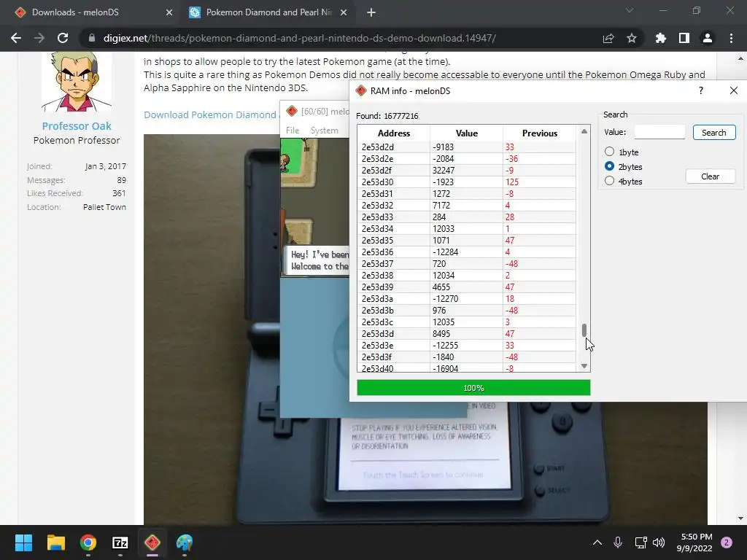Image resolution: width=747 pixels, height=560 pixels.
Task: Click the lock icon in address bar
Action: (92, 38)
